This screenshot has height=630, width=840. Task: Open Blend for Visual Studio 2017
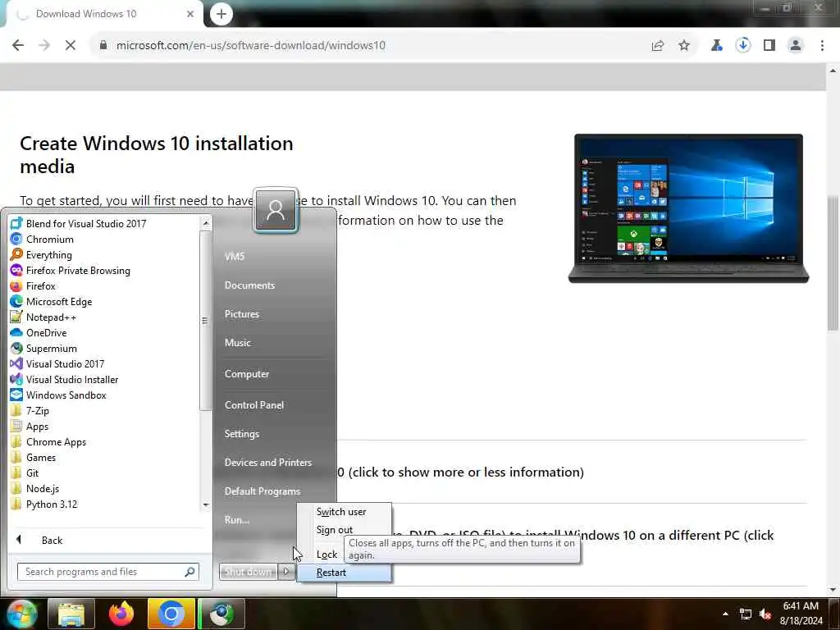(78, 223)
